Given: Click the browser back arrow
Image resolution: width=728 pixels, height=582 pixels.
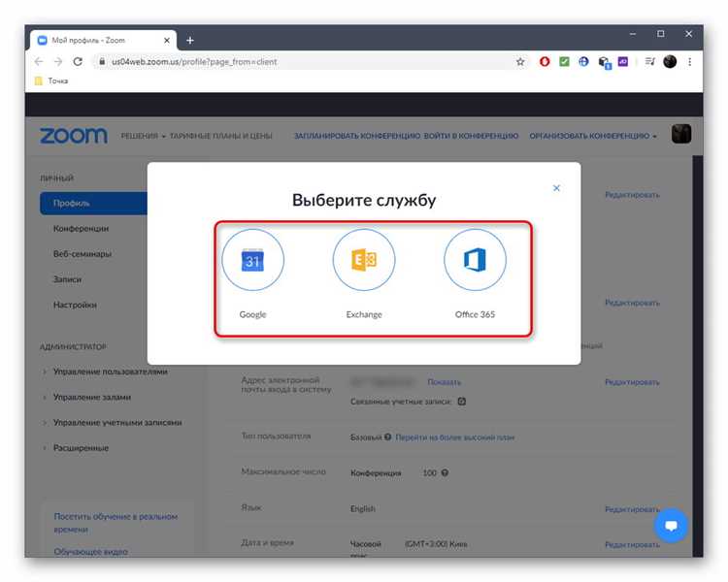Looking at the screenshot, I should coord(39,62).
